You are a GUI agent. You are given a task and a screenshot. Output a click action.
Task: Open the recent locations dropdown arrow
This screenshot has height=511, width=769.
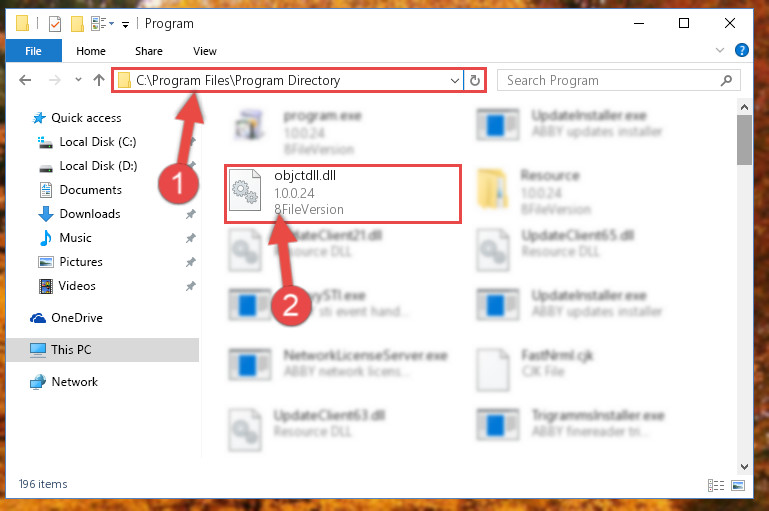[78, 80]
